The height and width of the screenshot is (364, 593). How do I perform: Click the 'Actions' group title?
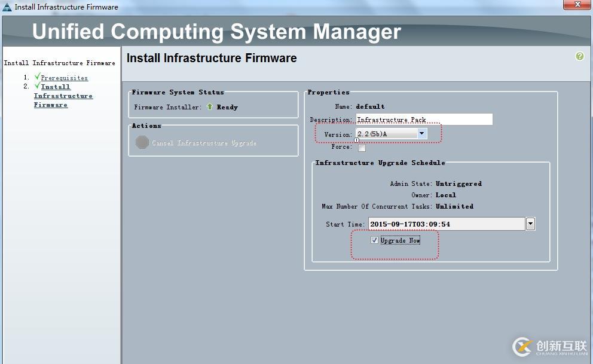coord(146,126)
